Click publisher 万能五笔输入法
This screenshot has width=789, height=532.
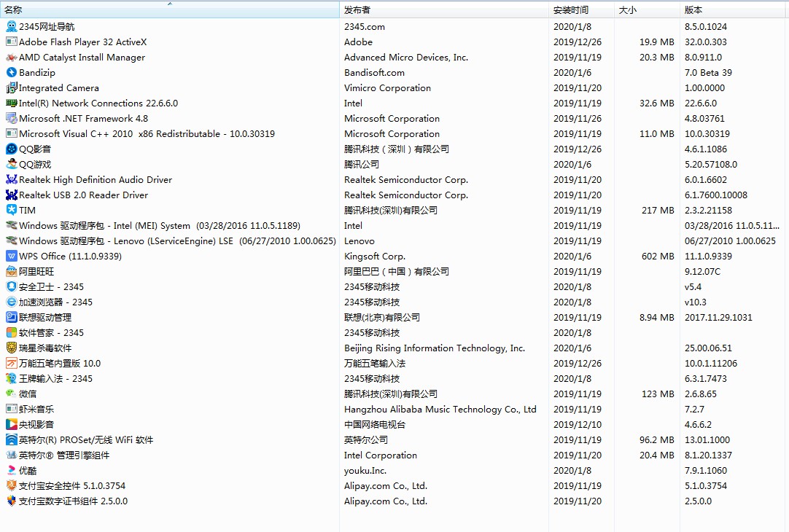coord(375,363)
